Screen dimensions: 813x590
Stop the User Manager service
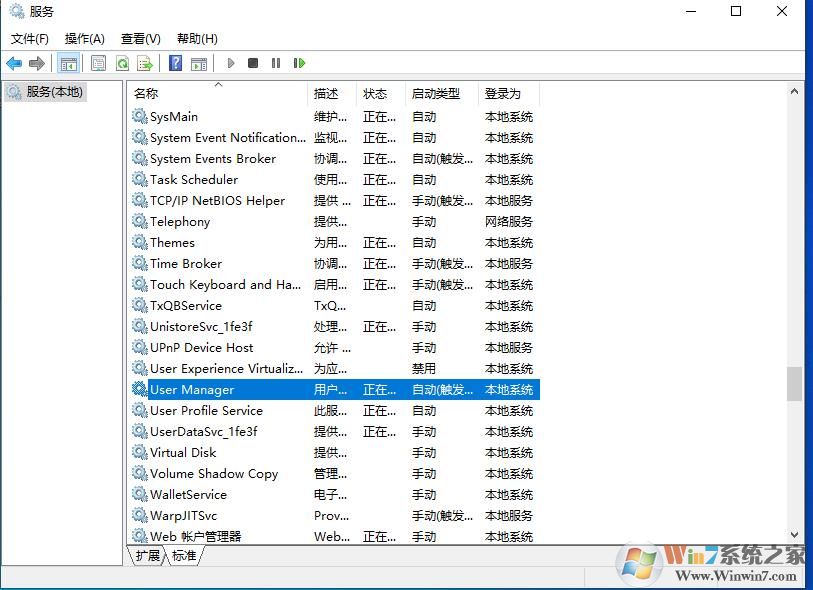[x=253, y=62]
